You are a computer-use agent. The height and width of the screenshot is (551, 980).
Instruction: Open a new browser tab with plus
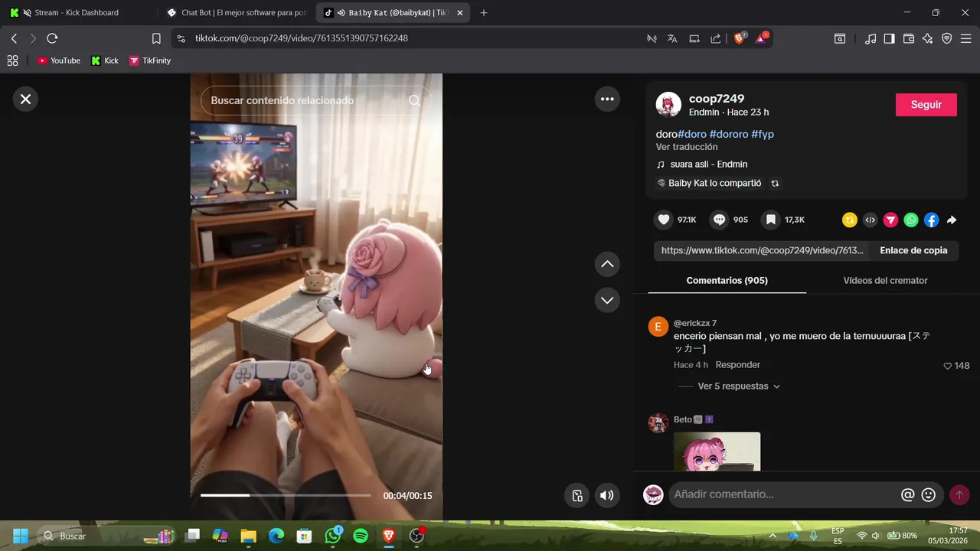[484, 13]
